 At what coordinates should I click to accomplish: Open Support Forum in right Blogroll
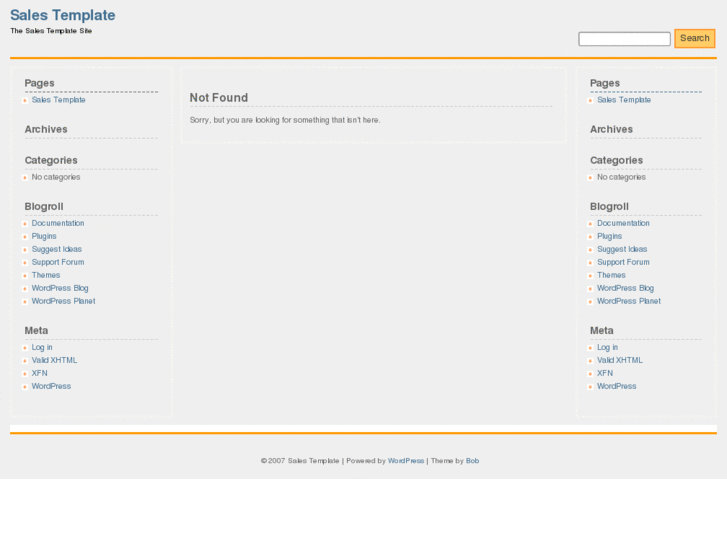(623, 262)
